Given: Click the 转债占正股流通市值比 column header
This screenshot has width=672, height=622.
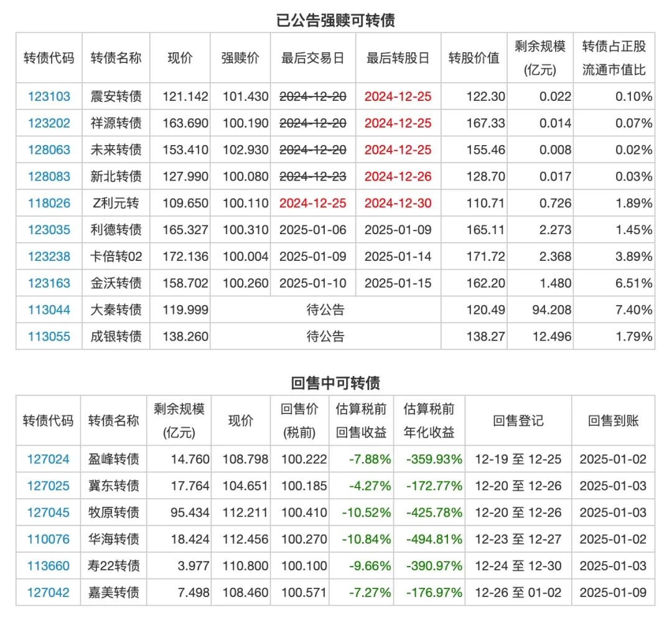Looking at the screenshot, I should coord(614,58).
